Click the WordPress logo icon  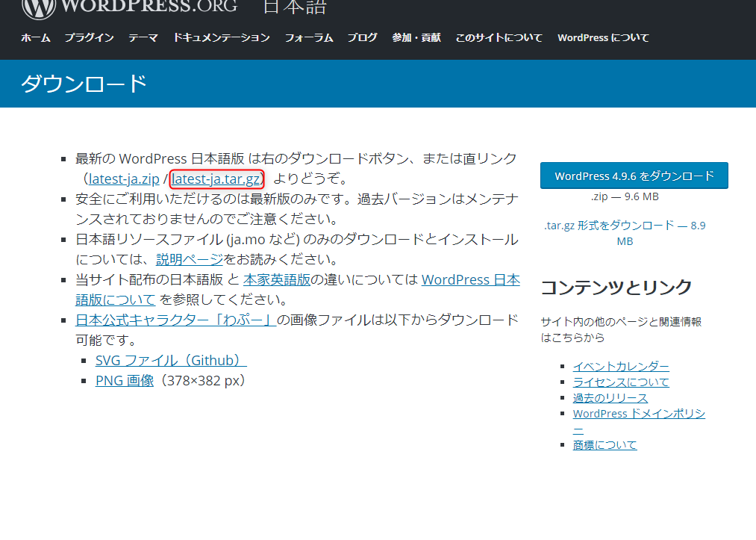tap(39, 7)
